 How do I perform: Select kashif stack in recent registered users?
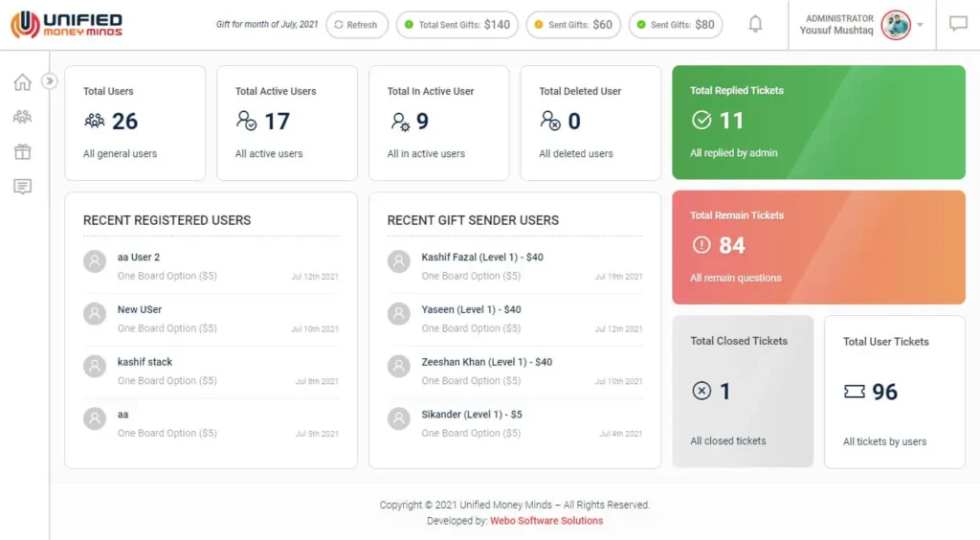pyautogui.click(x=145, y=362)
